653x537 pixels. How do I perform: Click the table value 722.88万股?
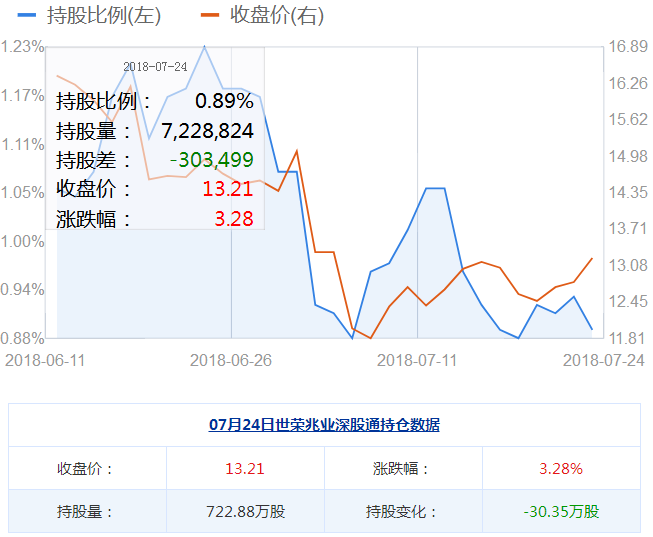coord(246,512)
